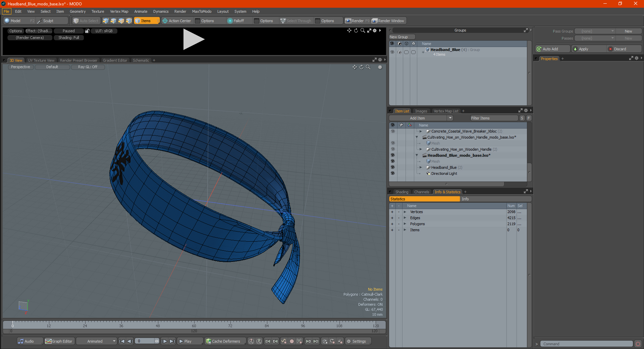Select Vertices selection mode cube icon
The width and height of the screenshot is (644, 349).
click(x=106, y=21)
